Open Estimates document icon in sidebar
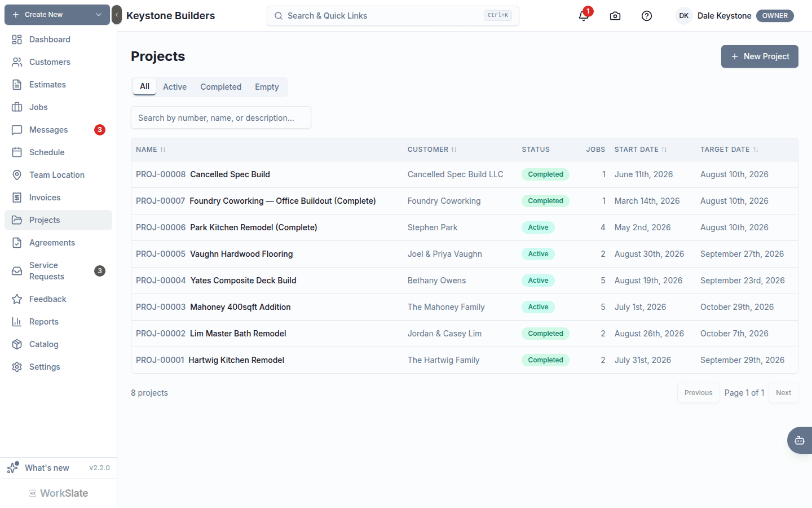 tap(17, 85)
